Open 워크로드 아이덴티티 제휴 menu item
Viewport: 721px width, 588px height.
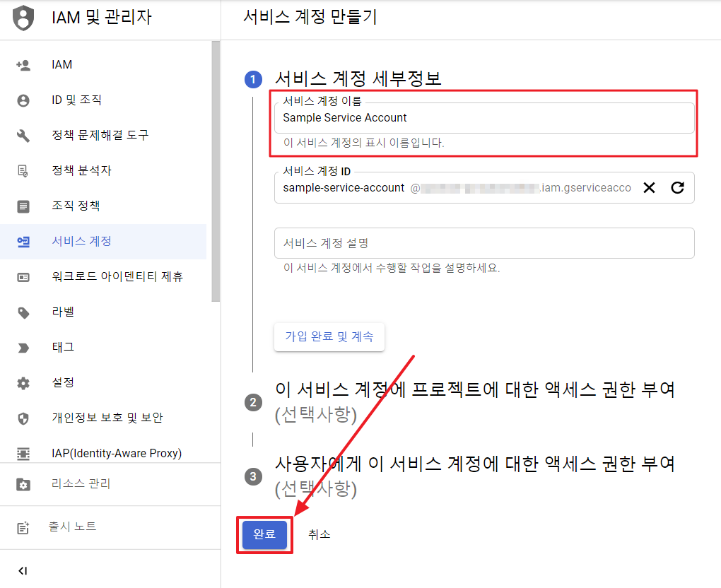[x=117, y=277]
